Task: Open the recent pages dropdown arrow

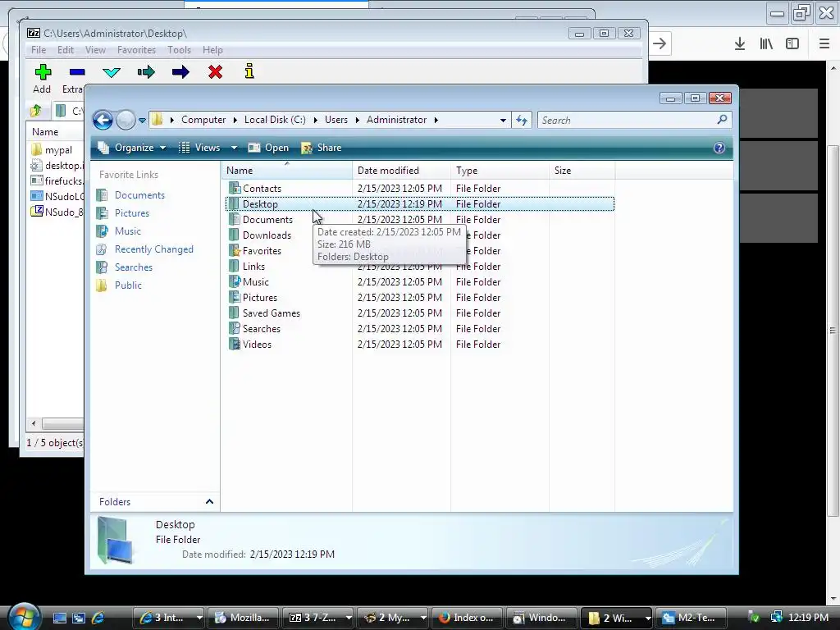Action: [x=142, y=121]
